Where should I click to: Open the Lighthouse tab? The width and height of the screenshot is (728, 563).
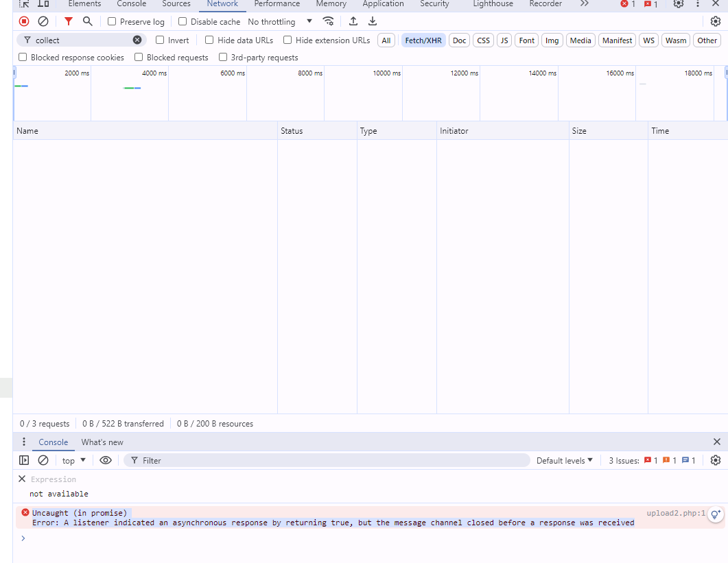click(493, 3)
